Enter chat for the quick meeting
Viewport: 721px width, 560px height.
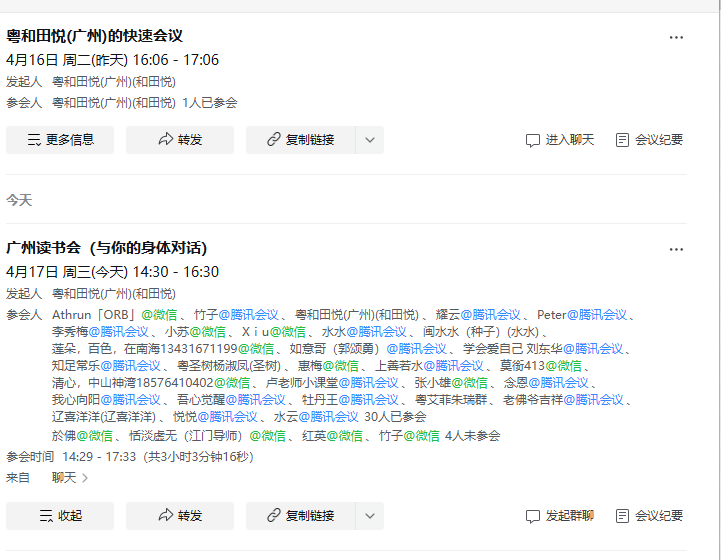[560, 140]
